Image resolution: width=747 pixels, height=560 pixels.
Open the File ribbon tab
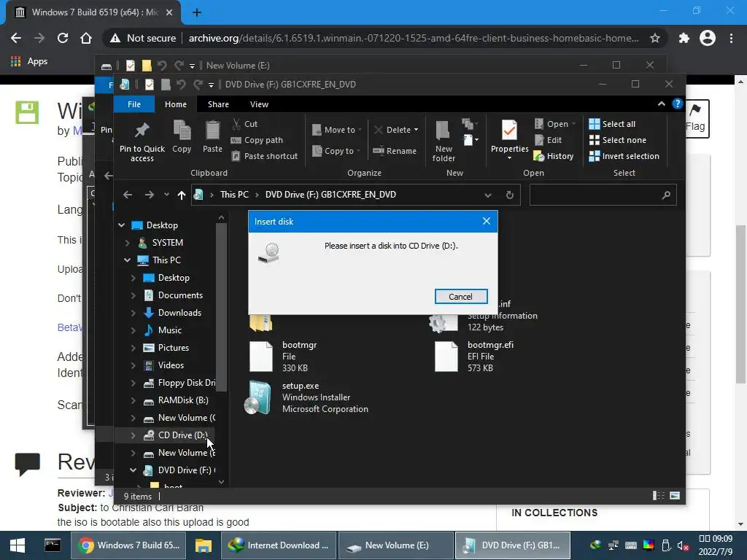pos(134,104)
